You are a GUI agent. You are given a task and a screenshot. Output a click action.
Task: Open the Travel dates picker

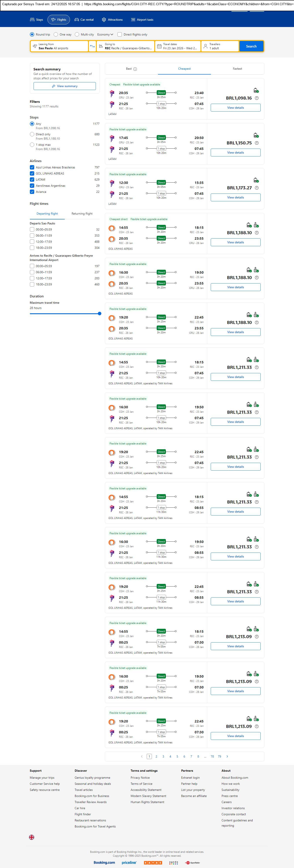178,46
